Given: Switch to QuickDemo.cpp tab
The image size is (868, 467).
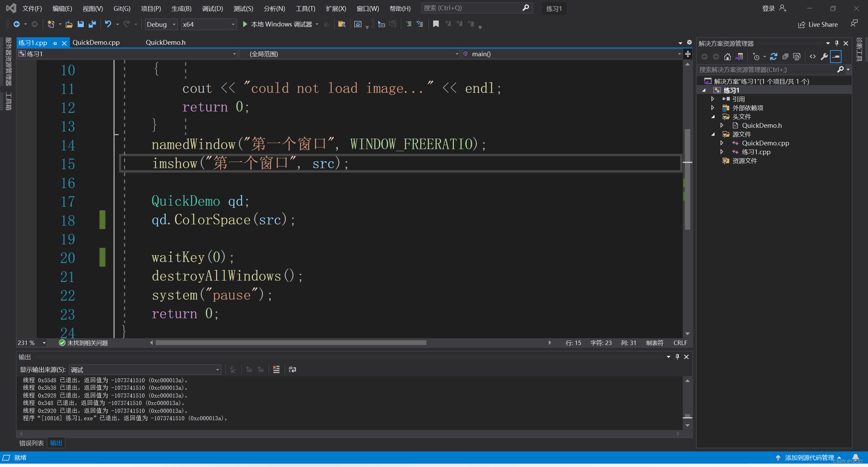Looking at the screenshot, I should pyautogui.click(x=96, y=42).
